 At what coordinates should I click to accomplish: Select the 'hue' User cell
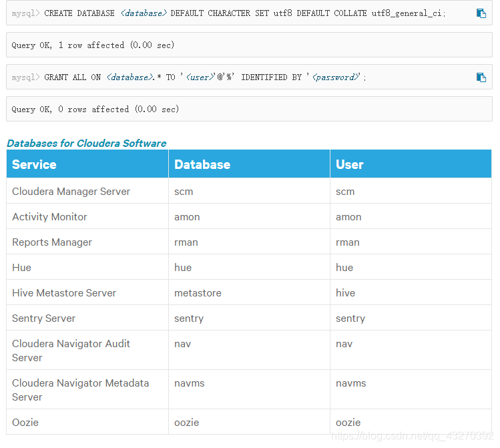point(411,267)
